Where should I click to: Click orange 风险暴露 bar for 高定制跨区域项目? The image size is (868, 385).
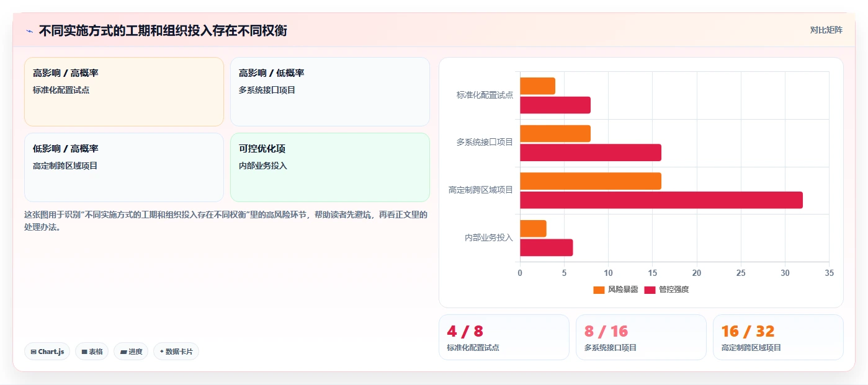(x=591, y=181)
